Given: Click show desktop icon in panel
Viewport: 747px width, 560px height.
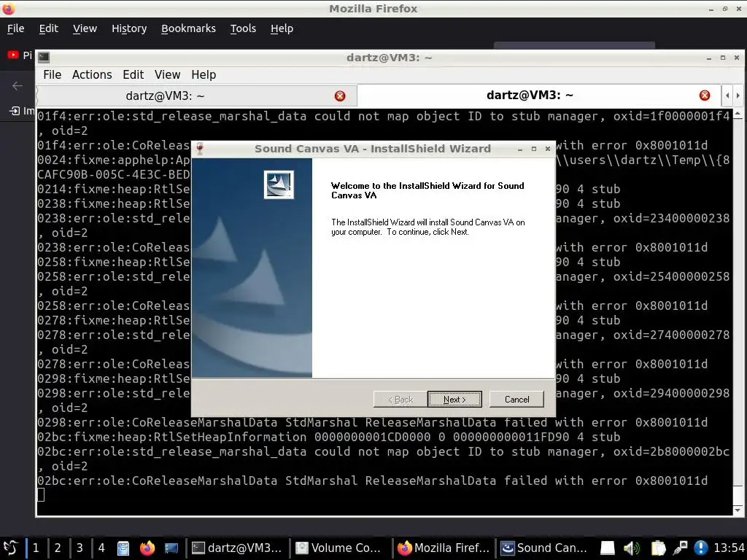Looking at the screenshot, I should click(x=171, y=548).
